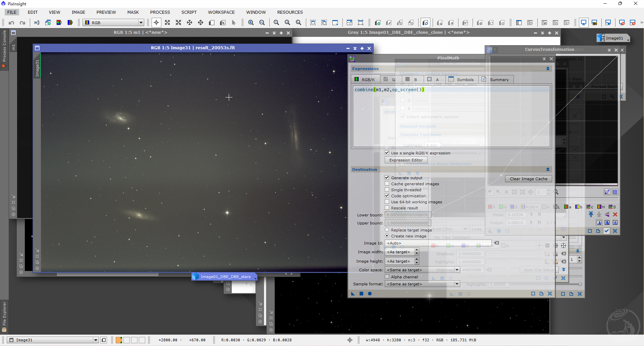
Task: Toggle Generate output checkbox
Action: [387, 178]
